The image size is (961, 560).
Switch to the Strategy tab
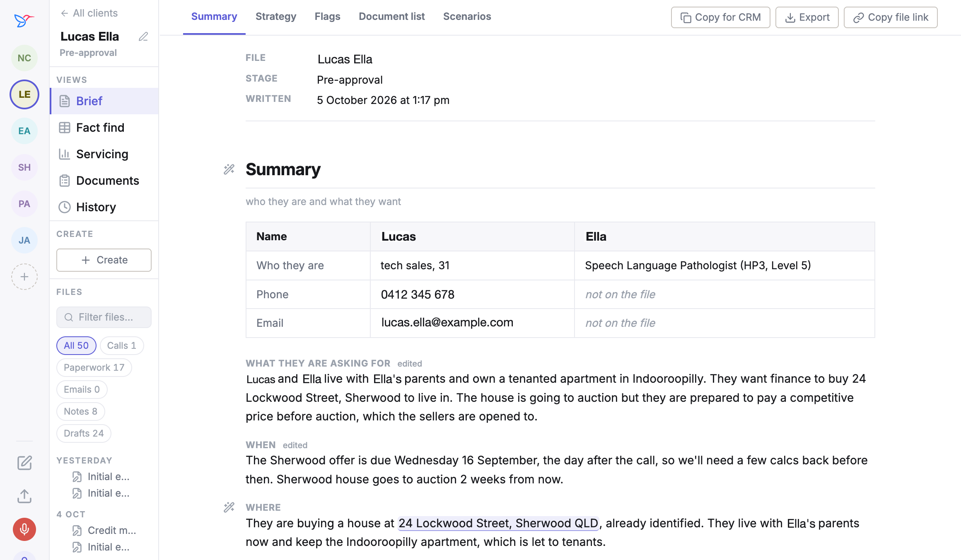tap(276, 17)
